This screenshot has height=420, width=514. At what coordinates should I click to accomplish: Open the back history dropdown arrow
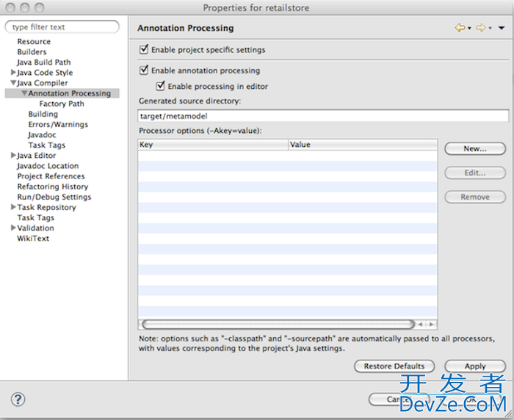(x=469, y=29)
